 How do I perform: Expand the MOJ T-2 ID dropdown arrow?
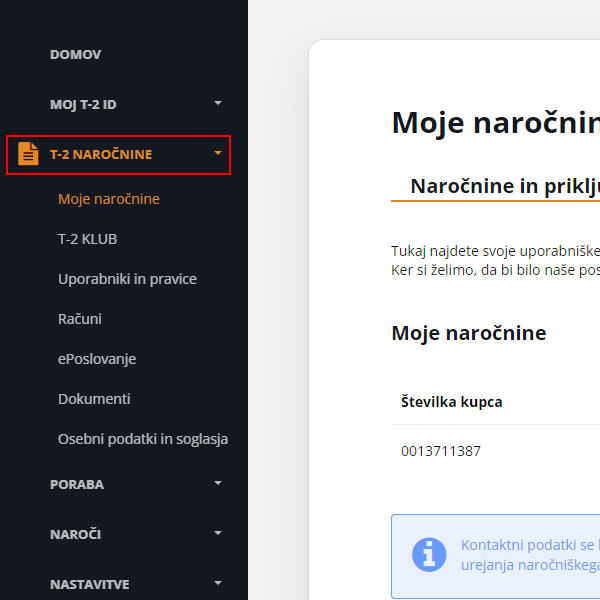(218, 104)
